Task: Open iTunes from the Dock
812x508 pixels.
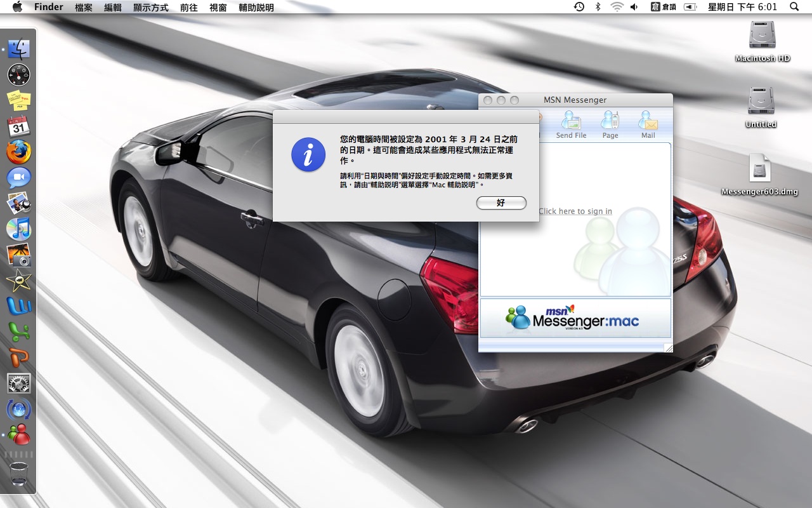Action: 19,229
